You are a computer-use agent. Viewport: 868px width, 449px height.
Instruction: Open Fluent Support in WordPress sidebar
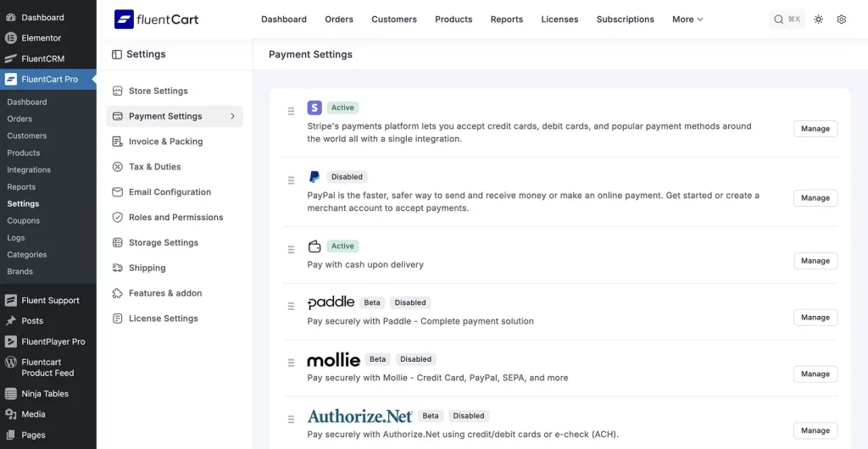click(48, 300)
